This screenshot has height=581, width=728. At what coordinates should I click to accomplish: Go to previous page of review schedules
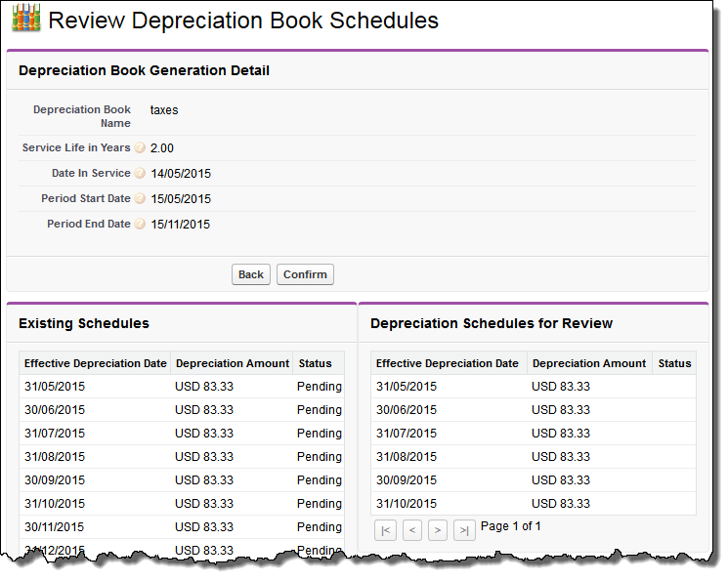pyautogui.click(x=412, y=530)
